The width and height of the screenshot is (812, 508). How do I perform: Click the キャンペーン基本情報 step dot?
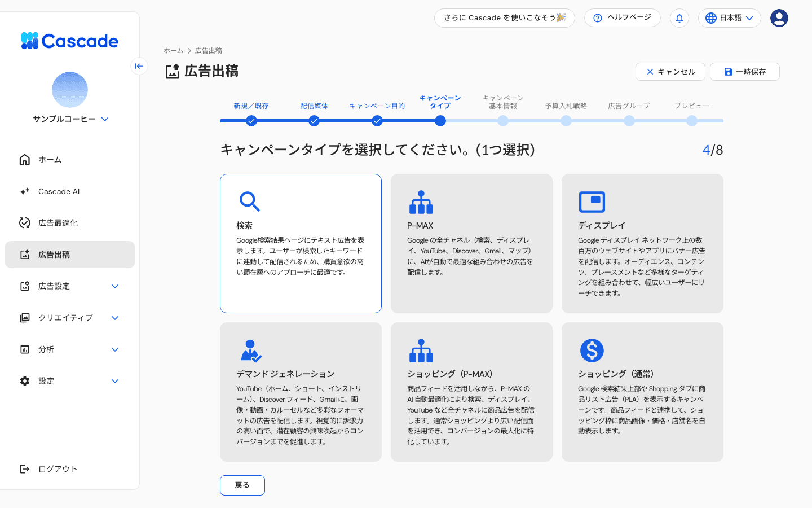coord(503,121)
